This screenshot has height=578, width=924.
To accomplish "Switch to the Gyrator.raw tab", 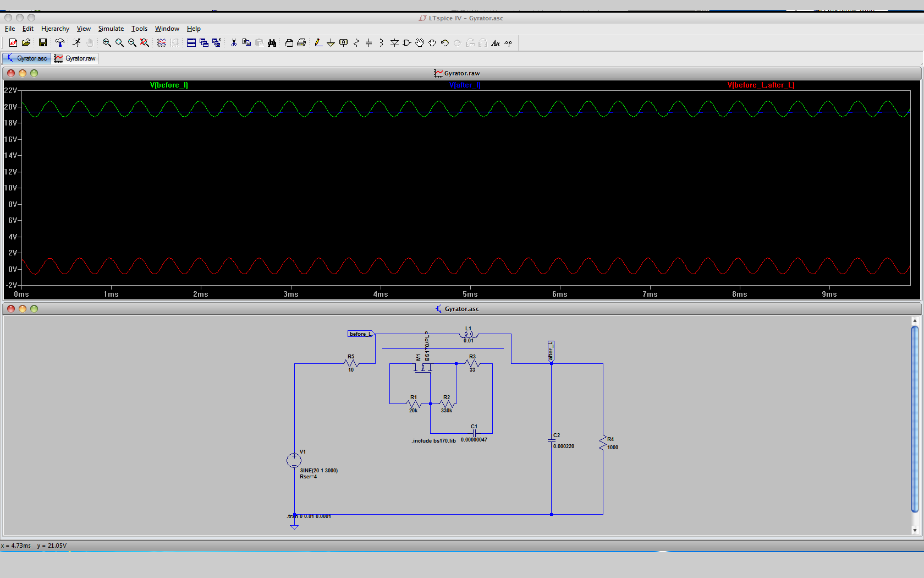I will (x=75, y=58).
